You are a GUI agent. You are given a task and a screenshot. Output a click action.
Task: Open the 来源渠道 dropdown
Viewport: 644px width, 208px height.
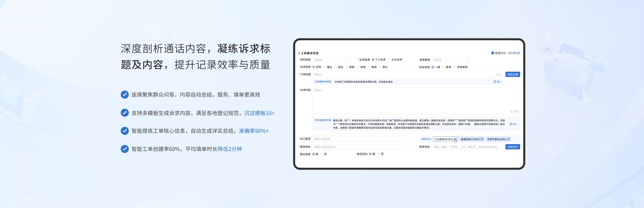pos(451,60)
